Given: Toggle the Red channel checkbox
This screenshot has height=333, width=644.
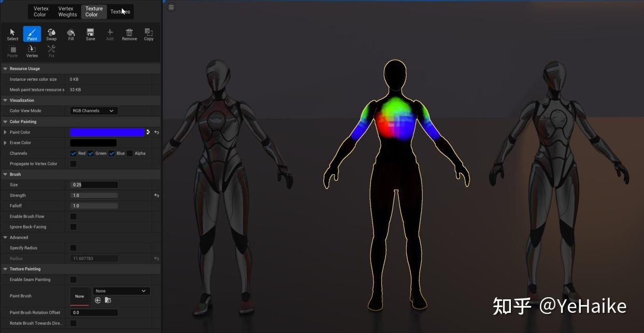Looking at the screenshot, I should [74, 153].
